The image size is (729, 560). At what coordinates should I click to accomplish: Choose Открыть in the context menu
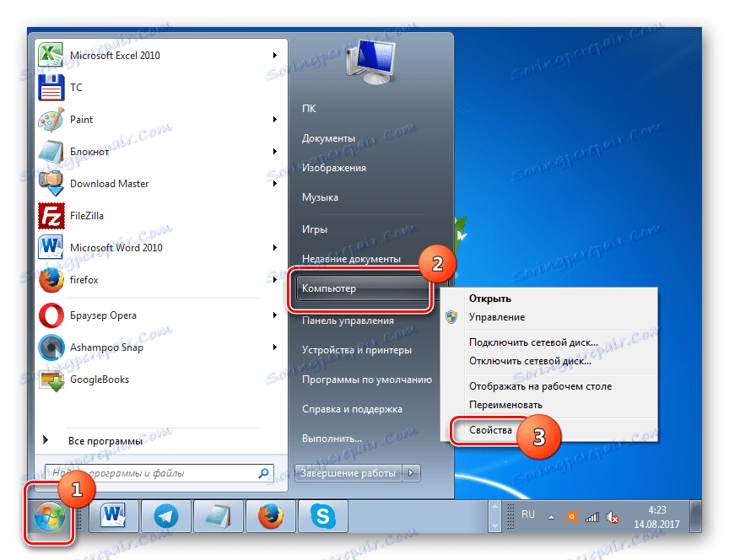(490, 299)
